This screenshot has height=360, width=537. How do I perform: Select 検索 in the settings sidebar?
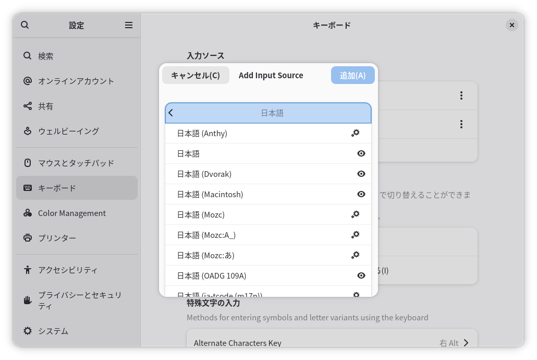77,56
